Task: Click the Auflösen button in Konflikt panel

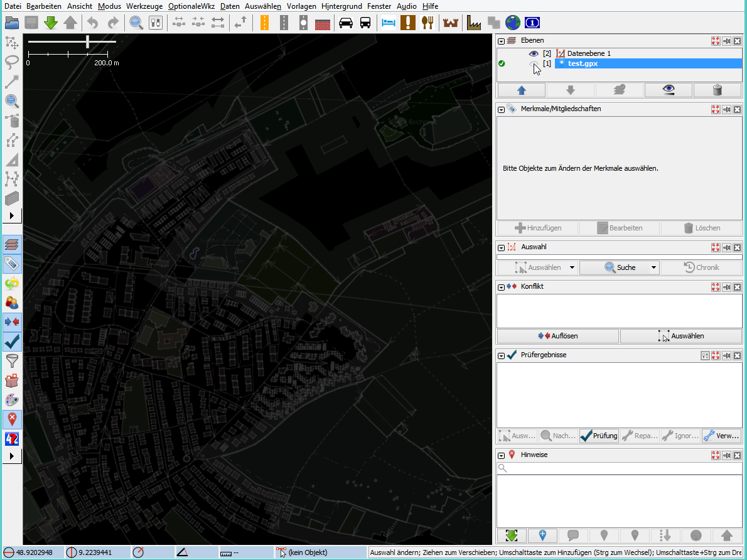Action: click(x=557, y=337)
